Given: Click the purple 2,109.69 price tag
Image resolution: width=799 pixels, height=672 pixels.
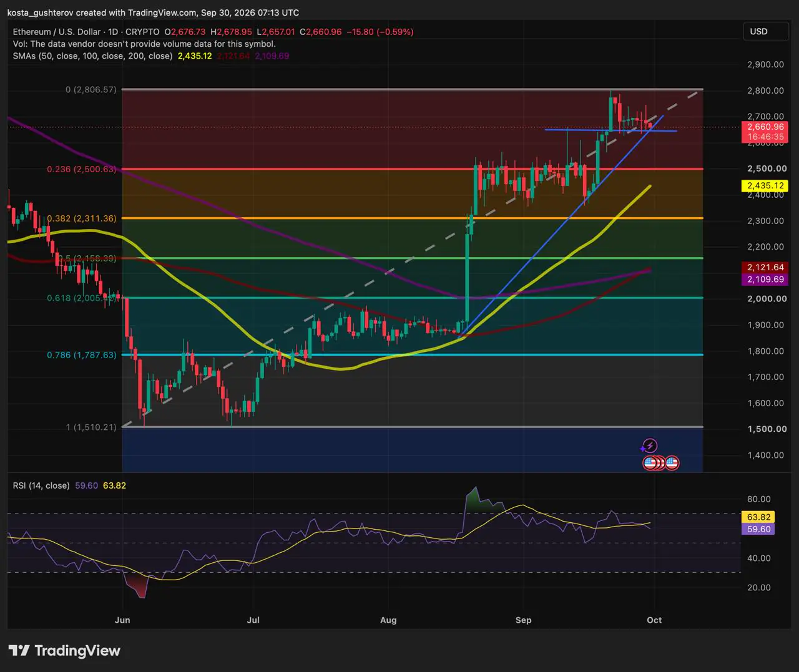Looking at the screenshot, I should click(766, 280).
